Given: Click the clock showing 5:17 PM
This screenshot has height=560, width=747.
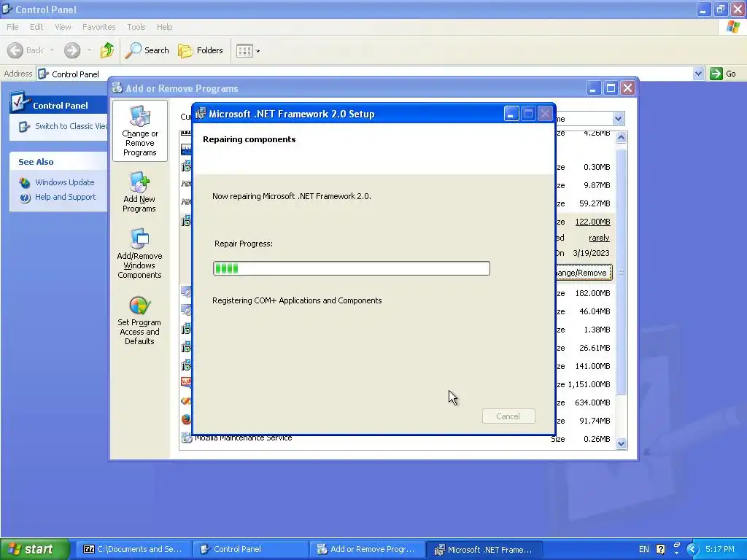Looking at the screenshot, I should click(720, 549).
